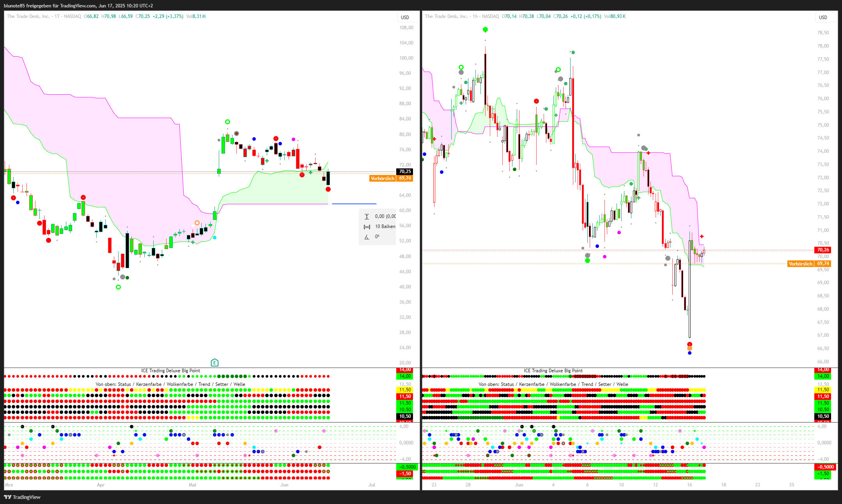Click the price range measurement icon
This screenshot has width=842, height=504.
tap(367, 217)
